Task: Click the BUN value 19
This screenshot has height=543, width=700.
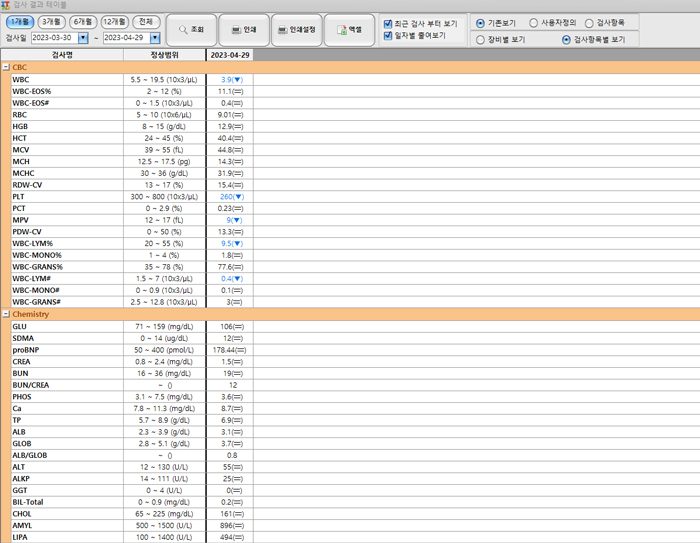Action: [x=233, y=374]
